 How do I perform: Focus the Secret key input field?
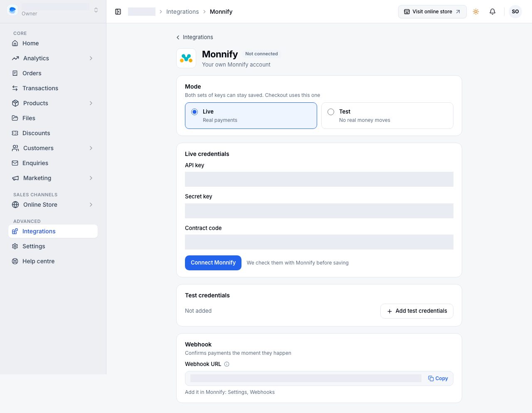(x=319, y=211)
